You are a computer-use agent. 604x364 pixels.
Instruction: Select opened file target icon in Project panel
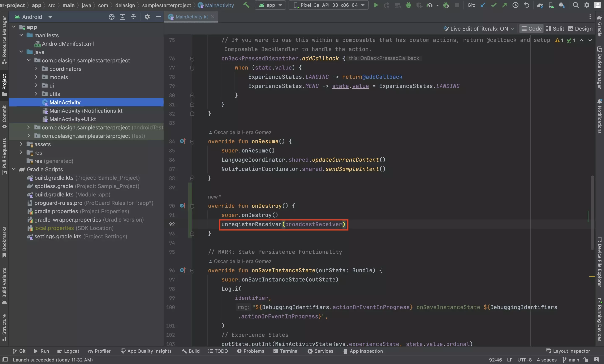click(x=112, y=17)
